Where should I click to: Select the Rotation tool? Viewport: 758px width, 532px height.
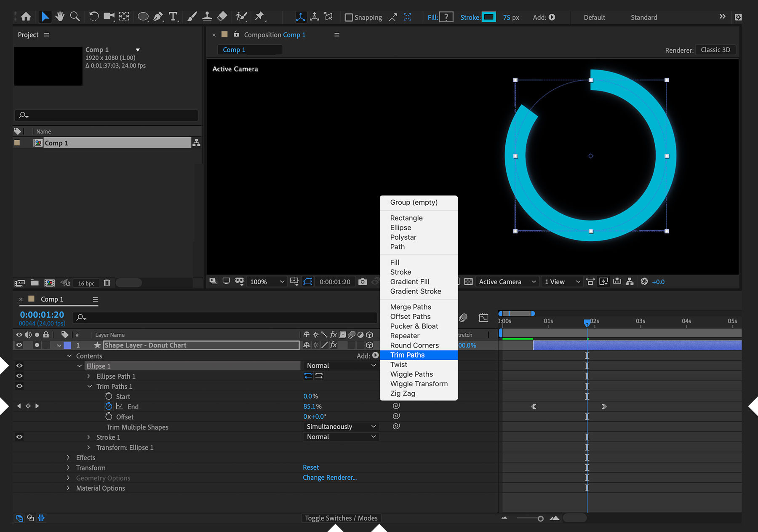click(x=93, y=16)
